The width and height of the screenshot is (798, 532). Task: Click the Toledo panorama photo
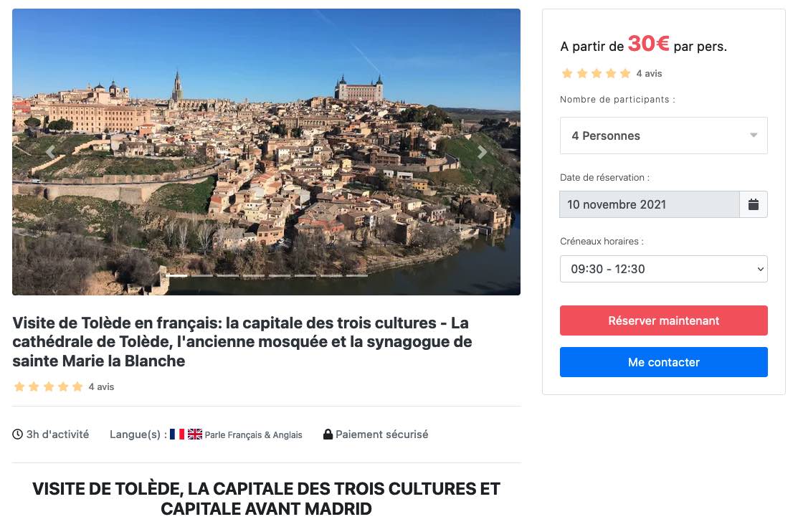pos(266,151)
